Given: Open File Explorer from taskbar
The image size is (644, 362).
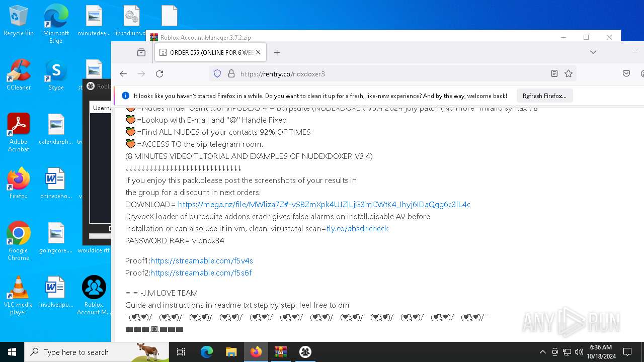Looking at the screenshot, I should coord(231,352).
